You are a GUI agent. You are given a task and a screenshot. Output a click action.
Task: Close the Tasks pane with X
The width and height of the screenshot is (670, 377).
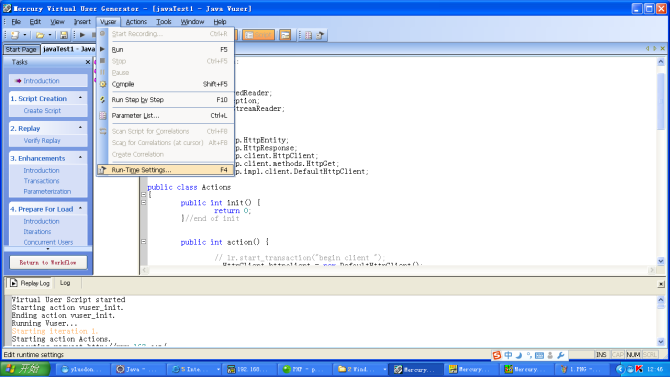click(x=88, y=62)
